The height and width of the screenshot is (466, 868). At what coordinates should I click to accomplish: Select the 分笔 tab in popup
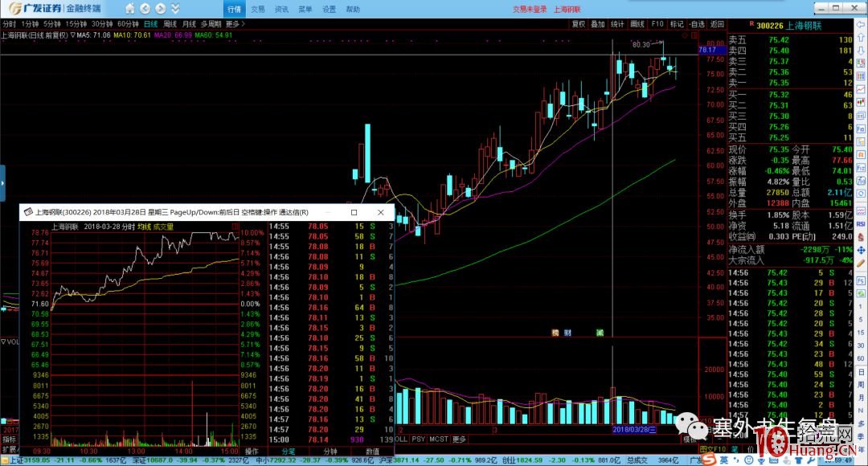289,452
